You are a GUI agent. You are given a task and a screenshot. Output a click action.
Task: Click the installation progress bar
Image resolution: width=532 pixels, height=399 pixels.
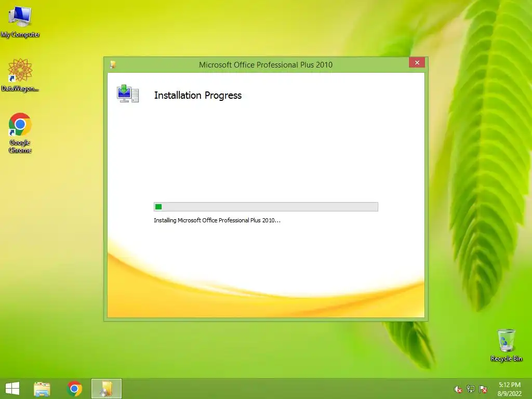[266, 207]
